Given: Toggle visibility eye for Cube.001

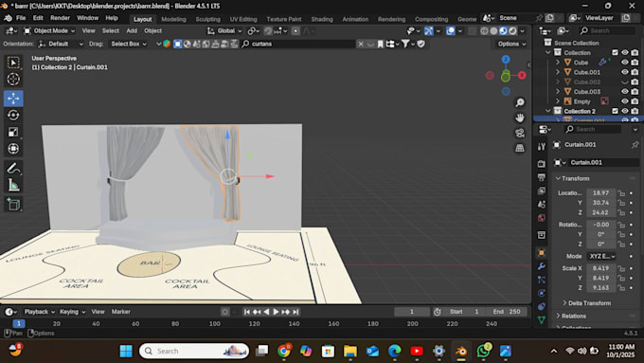Looking at the screenshot, I should click(x=625, y=72).
